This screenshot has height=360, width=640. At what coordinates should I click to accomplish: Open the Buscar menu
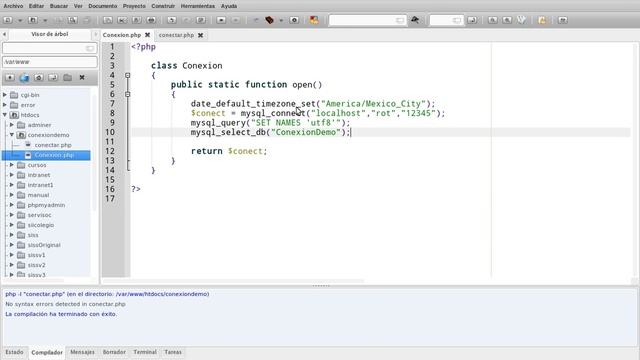point(59,6)
